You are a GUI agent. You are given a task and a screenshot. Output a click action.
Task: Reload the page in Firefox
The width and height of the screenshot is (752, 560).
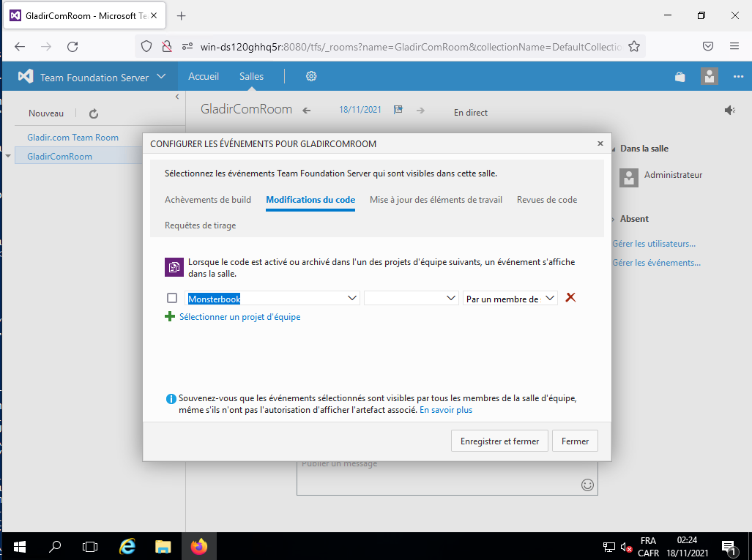tap(72, 47)
